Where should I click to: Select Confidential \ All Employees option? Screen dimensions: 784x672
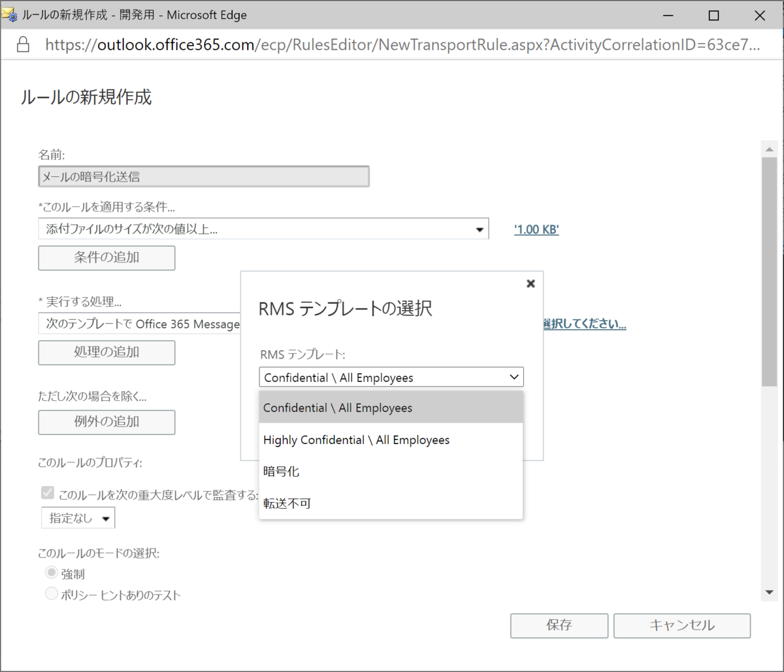coord(391,408)
